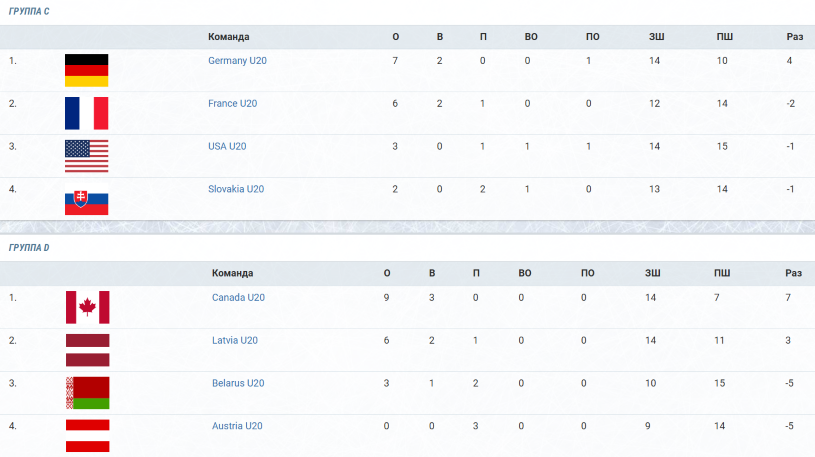
Task: Open the Latvia U20 team link
Action: (x=234, y=340)
